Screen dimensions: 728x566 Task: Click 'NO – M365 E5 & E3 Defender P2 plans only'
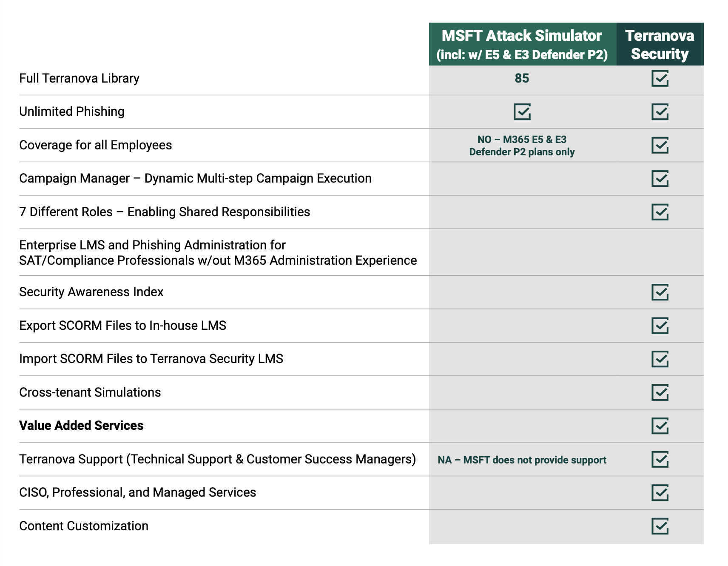(522, 146)
